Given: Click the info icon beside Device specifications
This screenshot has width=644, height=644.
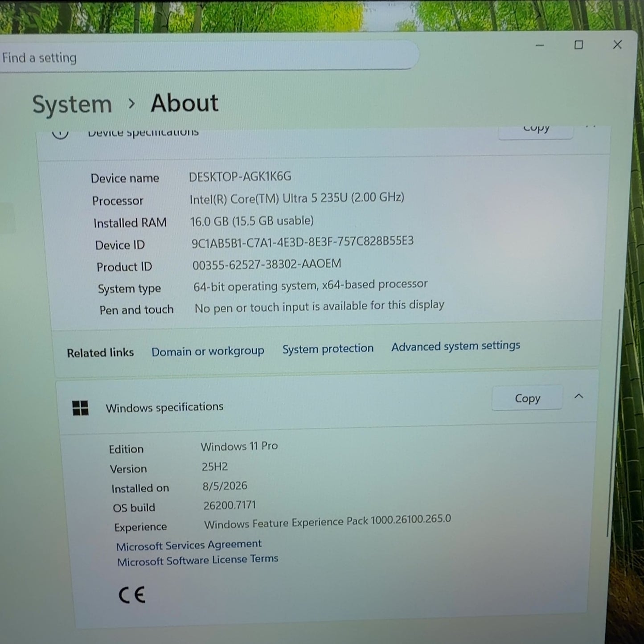Looking at the screenshot, I should [60, 133].
